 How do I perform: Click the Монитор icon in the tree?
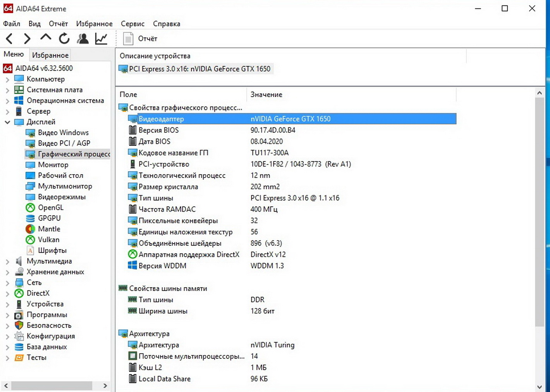(x=30, y=165)
